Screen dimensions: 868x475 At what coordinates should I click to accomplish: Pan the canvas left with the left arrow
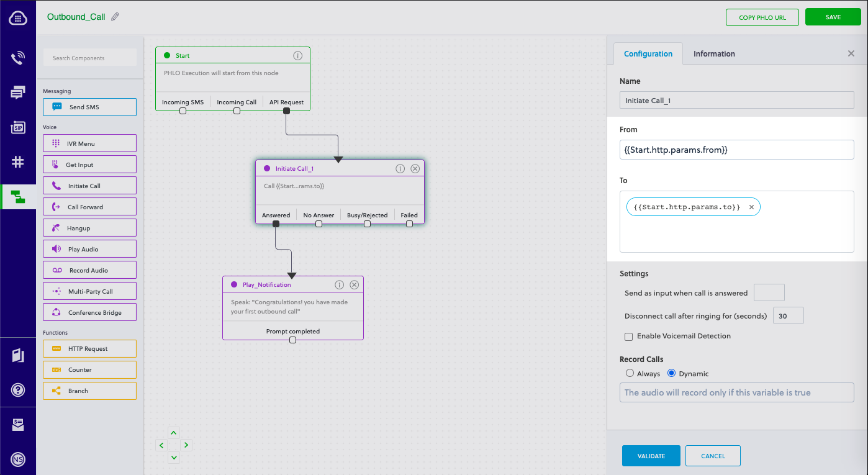click(x=161, y=445)
